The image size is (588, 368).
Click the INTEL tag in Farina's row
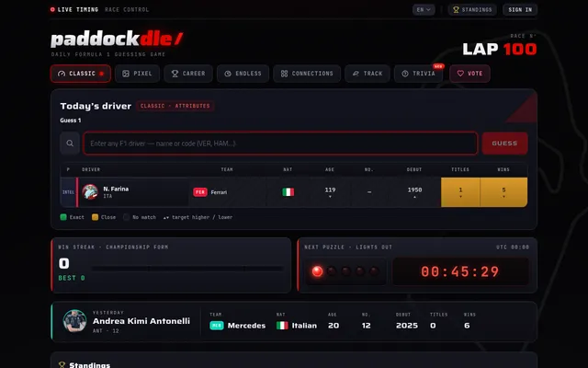click(x=68, y=192)
